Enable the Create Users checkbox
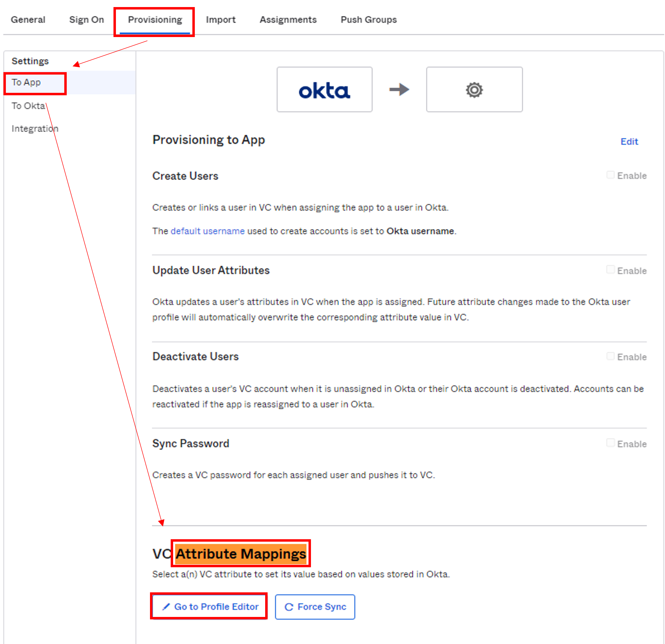665x644 pixels. click(x=610, y=175)
